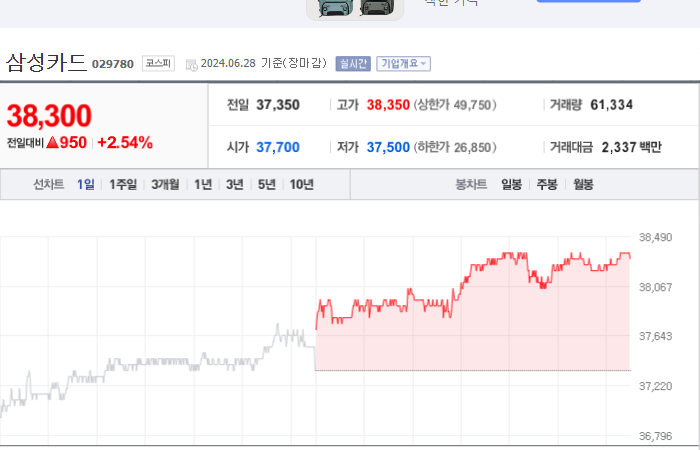Click the red up-triangle 950 change
Image resolution: width=700 pixels, height=450 pixels.
point(67,143)
